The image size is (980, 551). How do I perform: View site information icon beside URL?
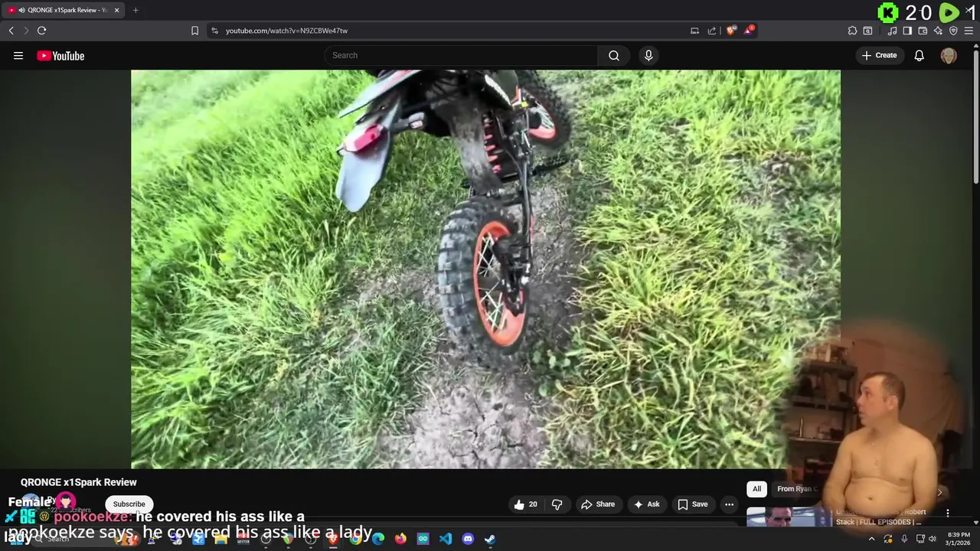tap(214, 31)
